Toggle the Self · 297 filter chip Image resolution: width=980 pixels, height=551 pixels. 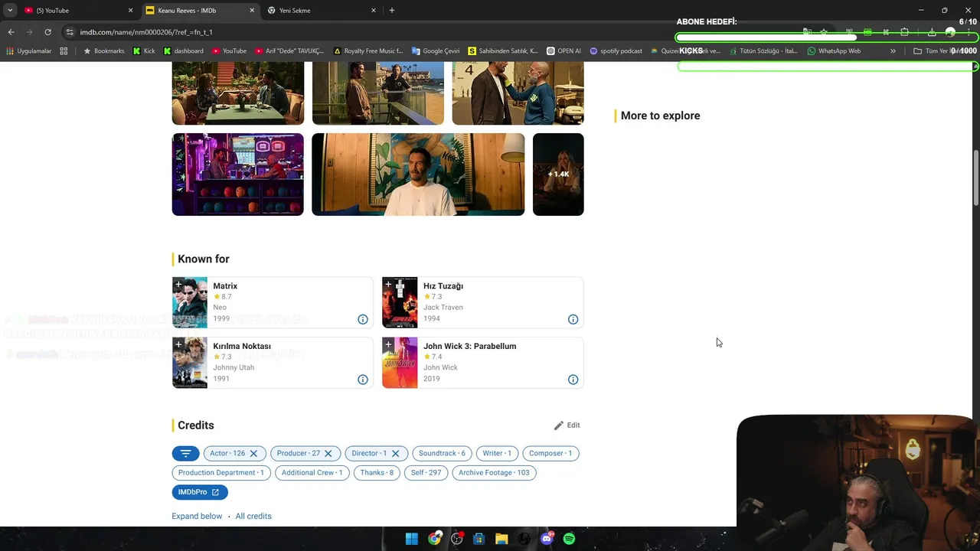coord(426,473)
